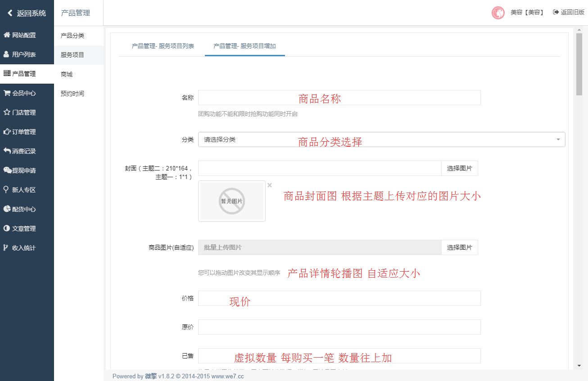Click the vertical scrollbar thumb
Image resolution: width=588 pixels, height=381 pixels.
click(x=579, y=64)
